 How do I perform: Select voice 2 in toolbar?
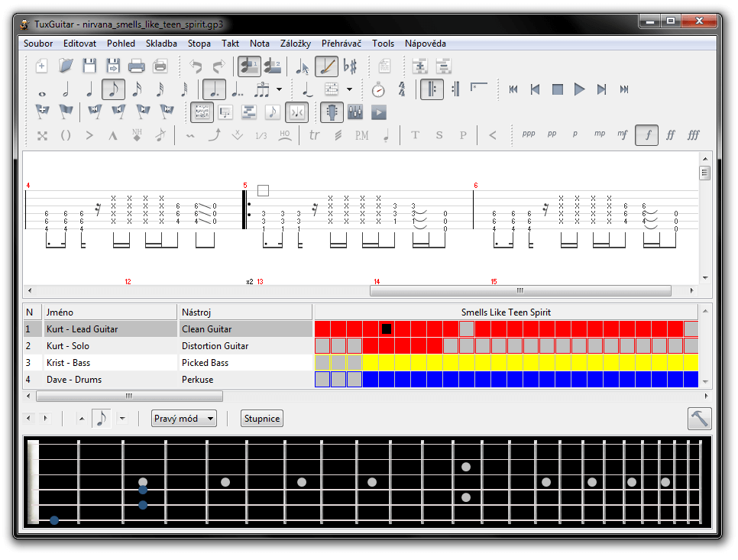[273, 66]
